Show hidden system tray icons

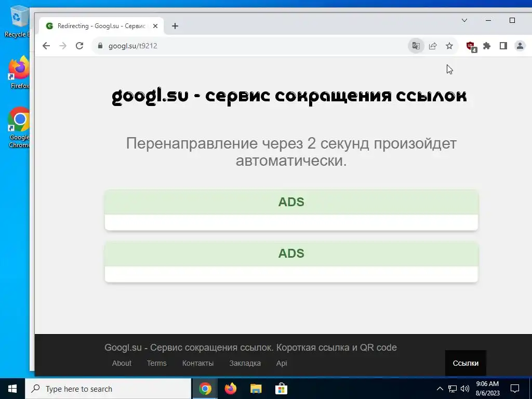pyautogui.click(x=440, y=389)
